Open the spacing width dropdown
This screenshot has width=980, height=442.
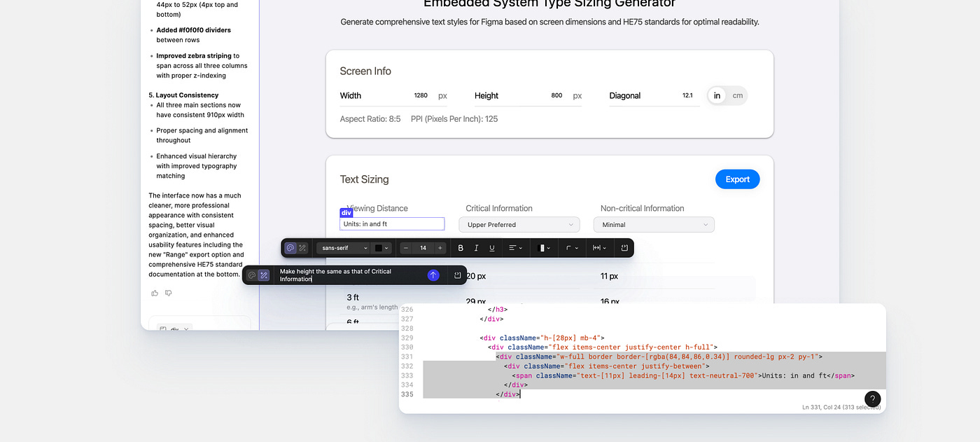(600, 248)
